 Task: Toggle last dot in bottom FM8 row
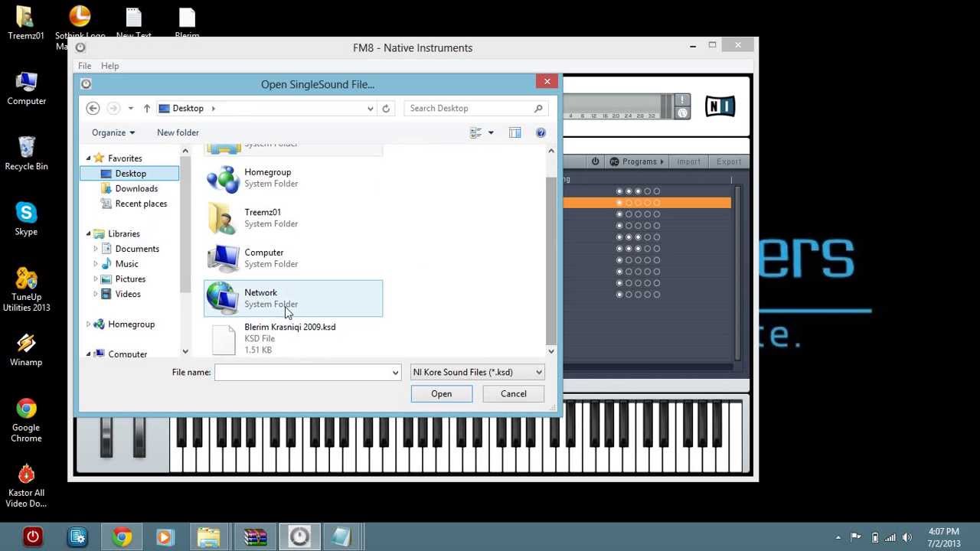(656, 295)
